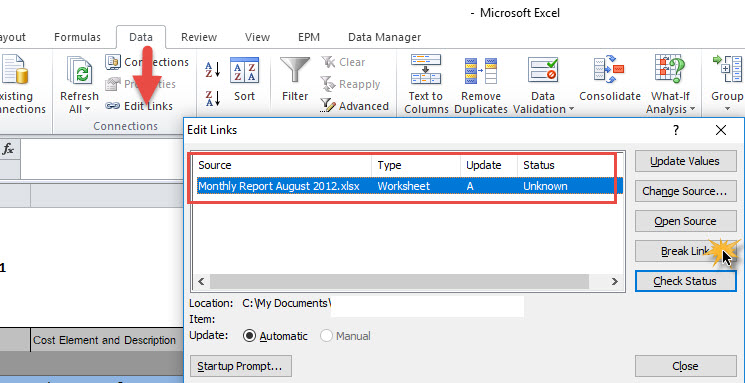This screenshot has height=383, width=745.
Task: Select the Automatic update option
Action: coord(275,336)
